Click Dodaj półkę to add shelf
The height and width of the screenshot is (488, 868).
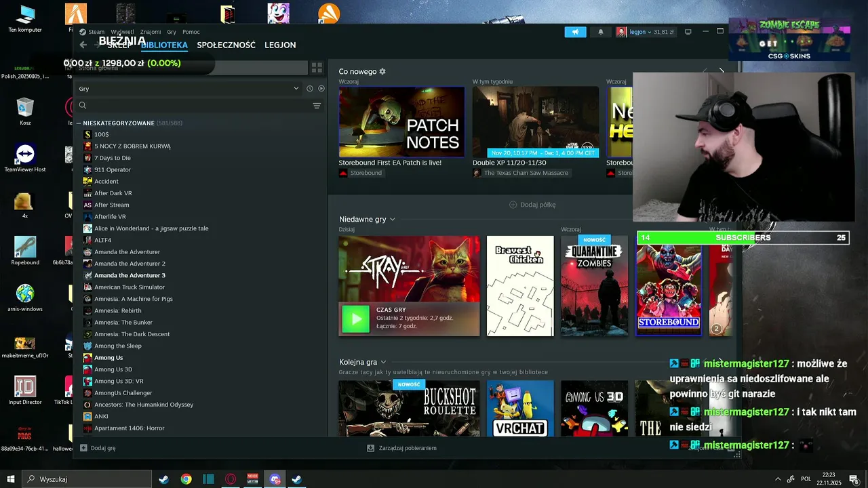tap(532, 205)
